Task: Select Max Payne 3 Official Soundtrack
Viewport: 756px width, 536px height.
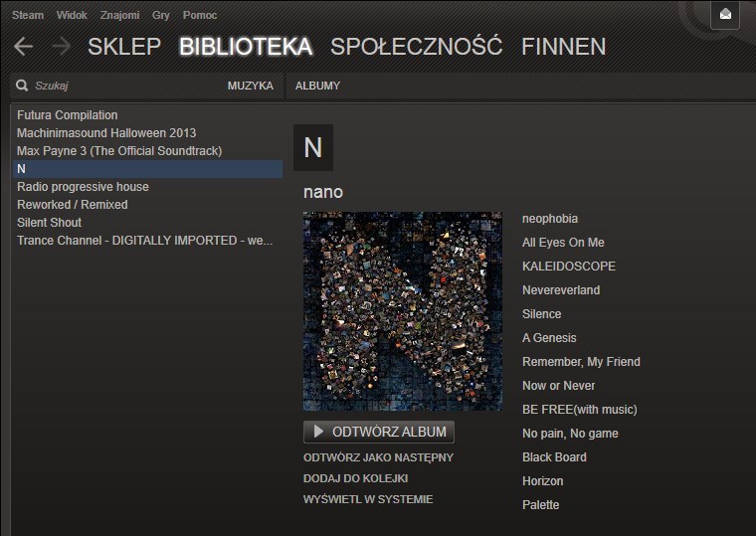Action: coord(147,151)
